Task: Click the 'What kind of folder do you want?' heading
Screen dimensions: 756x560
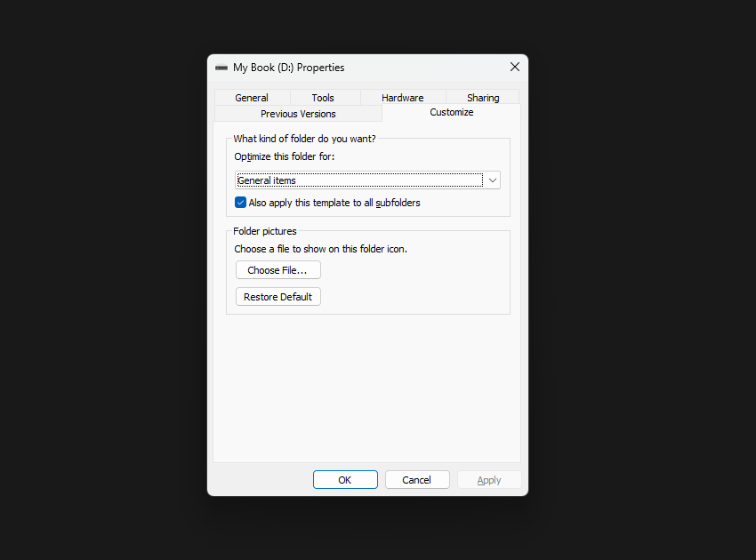Action: click(304, 139)
